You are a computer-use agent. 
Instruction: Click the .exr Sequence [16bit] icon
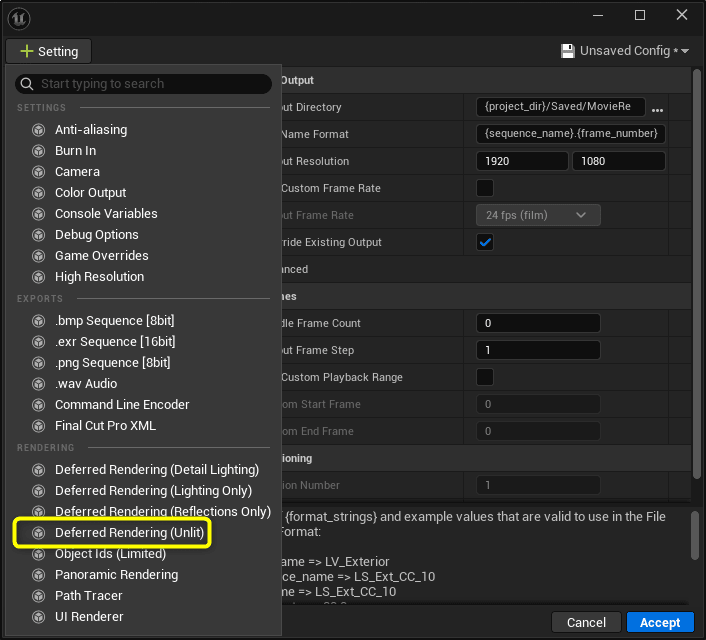pyautogui.click(x=39, y=342)
